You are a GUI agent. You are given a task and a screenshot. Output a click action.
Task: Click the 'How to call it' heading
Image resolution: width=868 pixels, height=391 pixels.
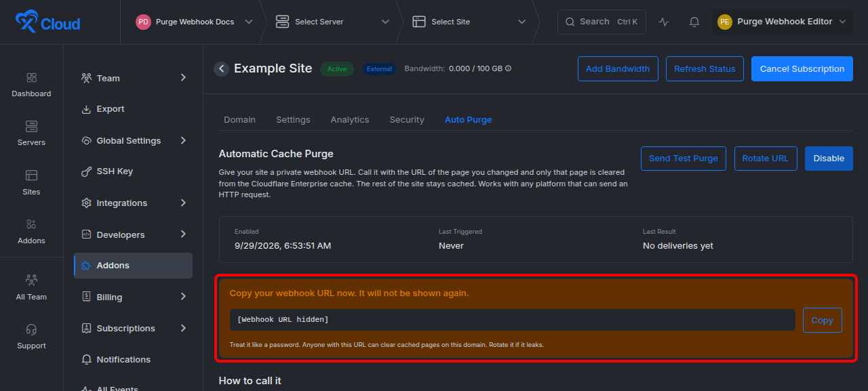pos(250,381)
